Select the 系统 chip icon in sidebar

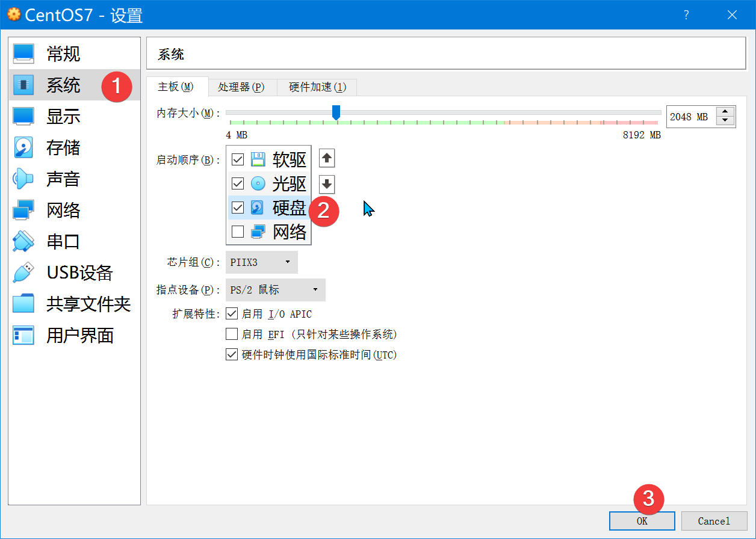point(24,85)
